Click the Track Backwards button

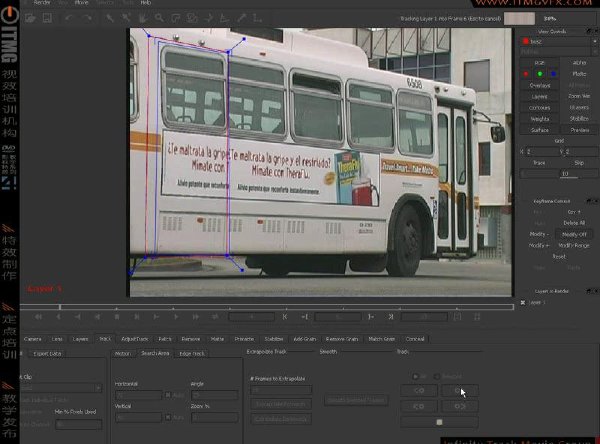click(419, 390)
